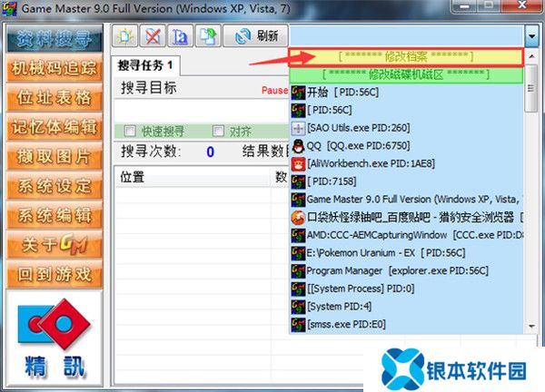Select AMD:CCC-AEMCapturingWindow process entry

tap(407, 235)
